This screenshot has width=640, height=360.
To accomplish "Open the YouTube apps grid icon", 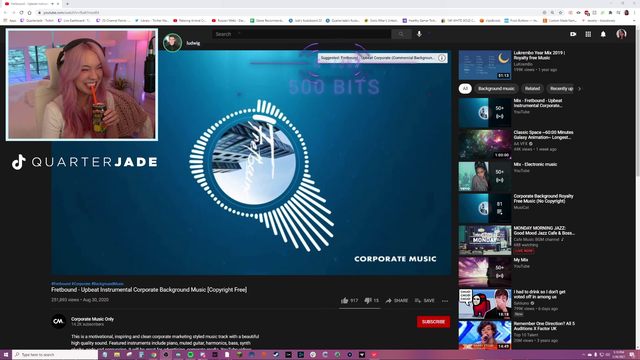I will click(588, 34).
